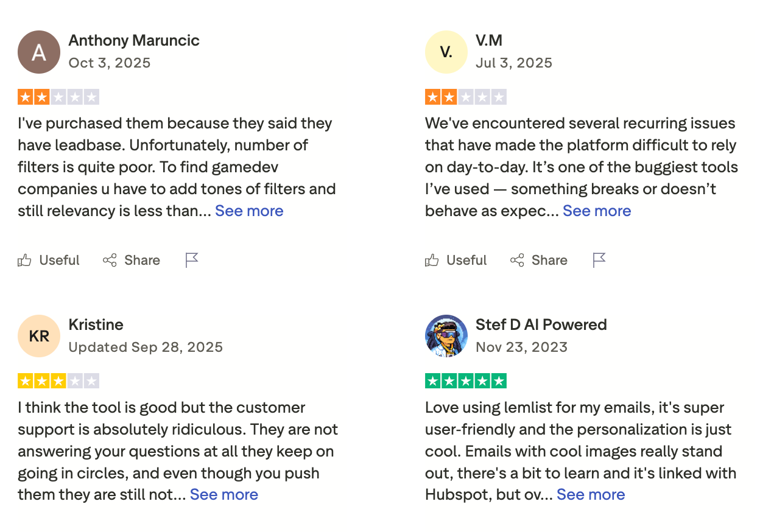This screenshot has height=532, width=760.
Task: Share Anthony Maruncic's review
Action: point(131,260)
